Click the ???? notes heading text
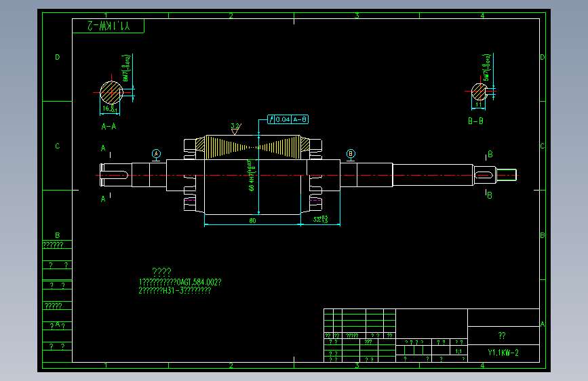Viewport: 588px width, 381px height. [x=161, y=271]
